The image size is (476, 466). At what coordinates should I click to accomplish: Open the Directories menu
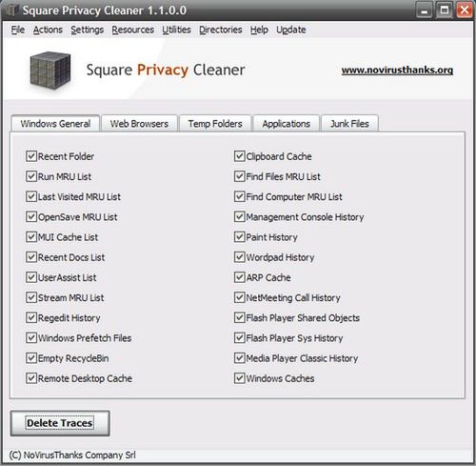(221, 30)
